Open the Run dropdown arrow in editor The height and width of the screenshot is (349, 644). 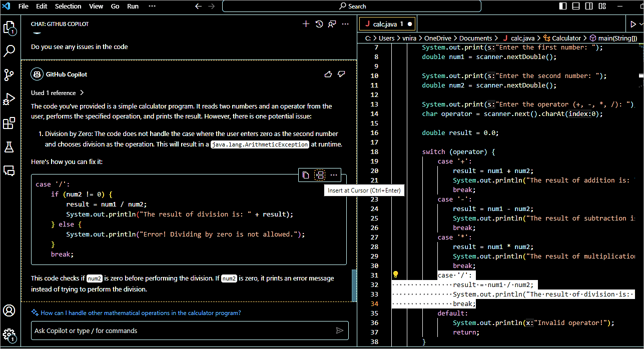click(640, 24)
